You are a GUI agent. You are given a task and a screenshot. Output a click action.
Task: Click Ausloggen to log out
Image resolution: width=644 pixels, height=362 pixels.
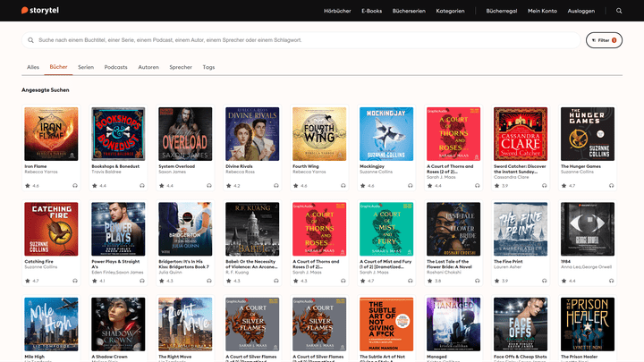click(x=580, y=11)
